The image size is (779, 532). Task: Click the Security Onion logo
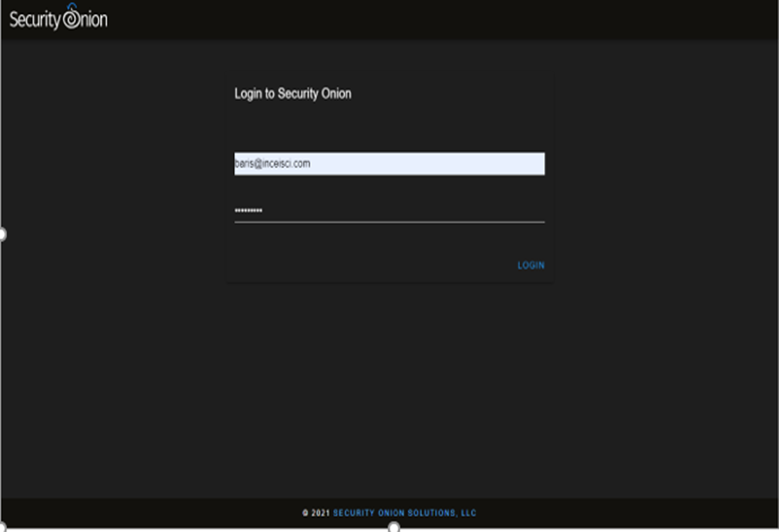58,20
